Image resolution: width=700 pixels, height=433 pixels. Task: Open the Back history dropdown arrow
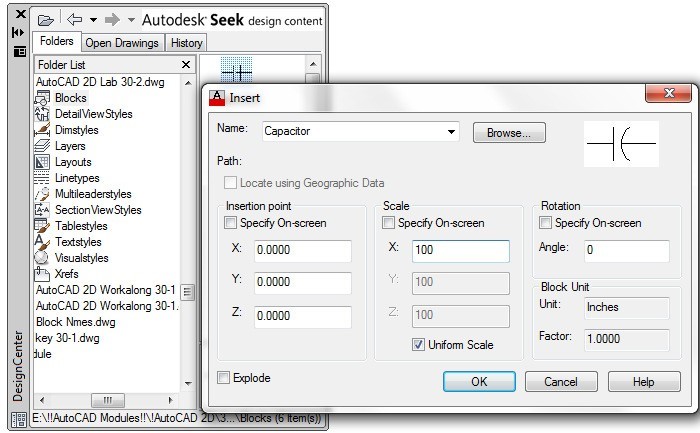(93, 20)
